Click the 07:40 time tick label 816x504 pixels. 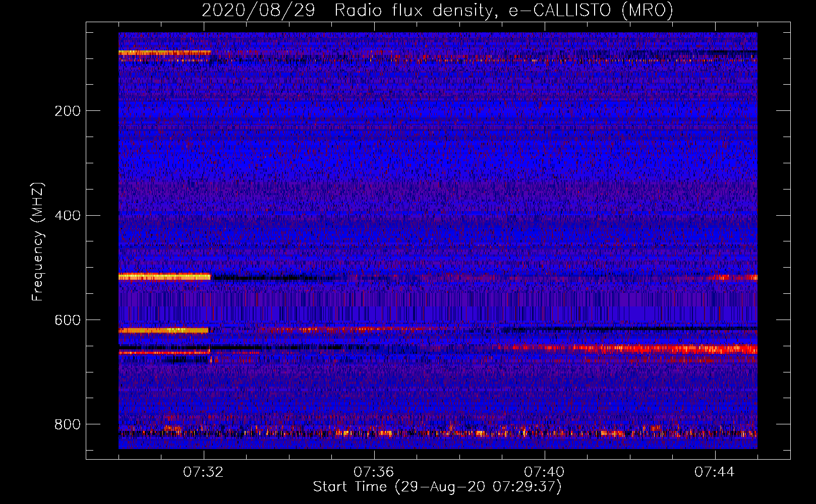click(x=544, y=472)
